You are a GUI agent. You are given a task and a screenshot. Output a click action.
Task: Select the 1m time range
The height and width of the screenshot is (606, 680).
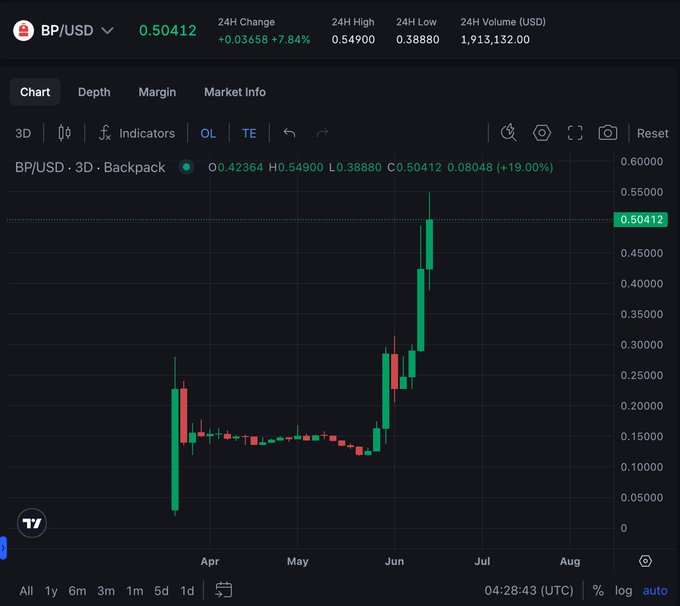134,590
